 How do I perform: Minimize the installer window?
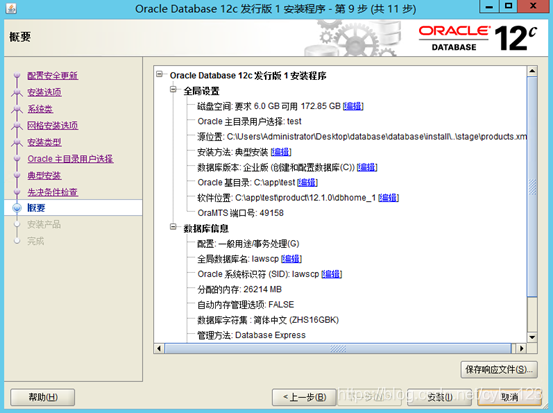click(x=489, y=6)
